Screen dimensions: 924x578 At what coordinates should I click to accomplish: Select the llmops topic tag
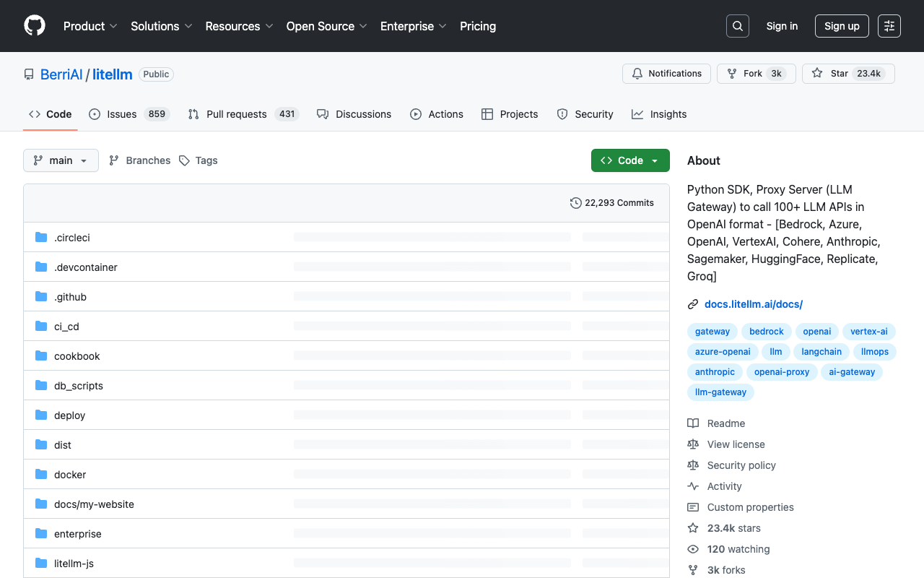click(x=875, y=352)
